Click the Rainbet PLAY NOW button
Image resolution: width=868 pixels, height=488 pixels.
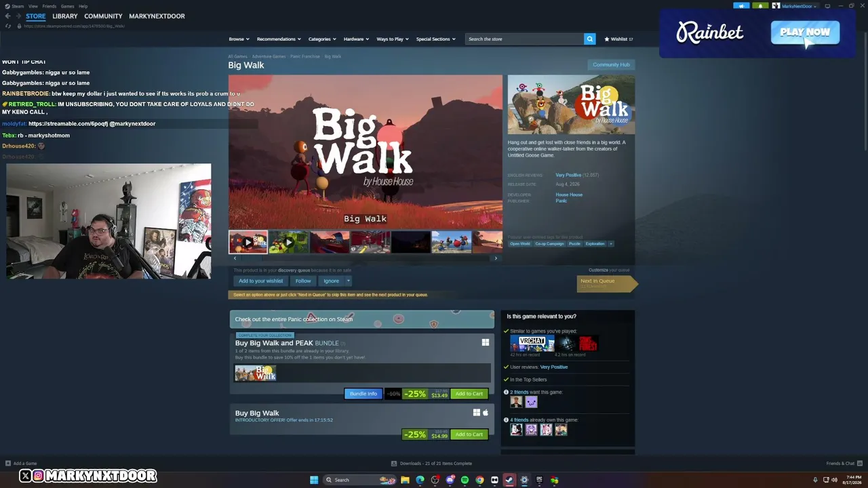click(805, 32)
